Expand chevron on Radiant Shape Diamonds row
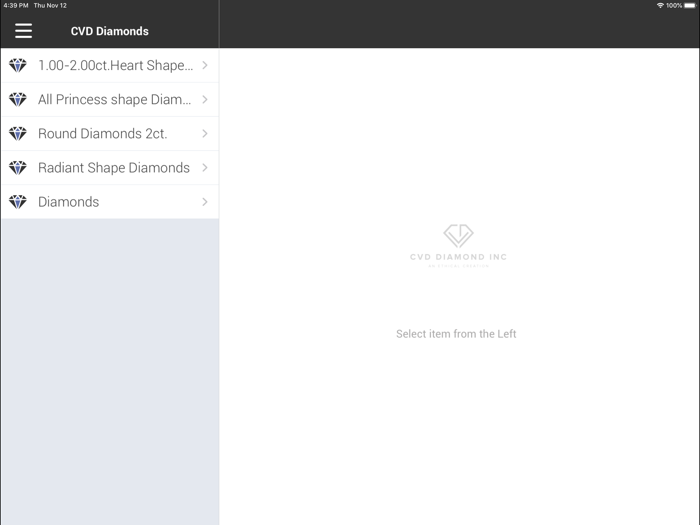Screen dimensions: 700x525 tap(205, 167)
